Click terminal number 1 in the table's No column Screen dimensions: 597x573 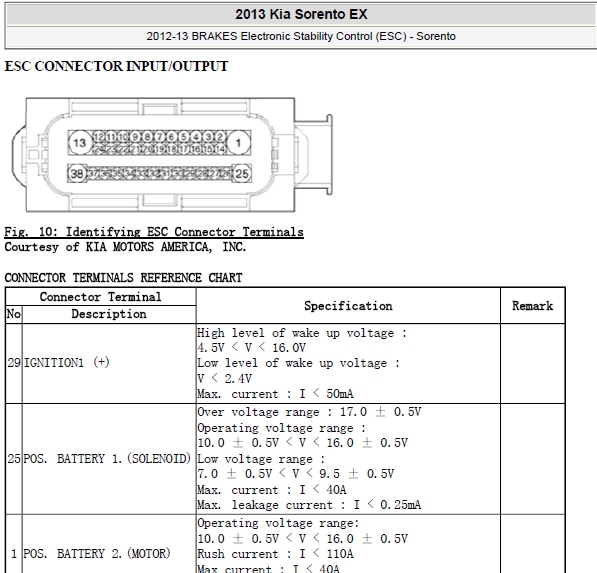pos(14,554)
